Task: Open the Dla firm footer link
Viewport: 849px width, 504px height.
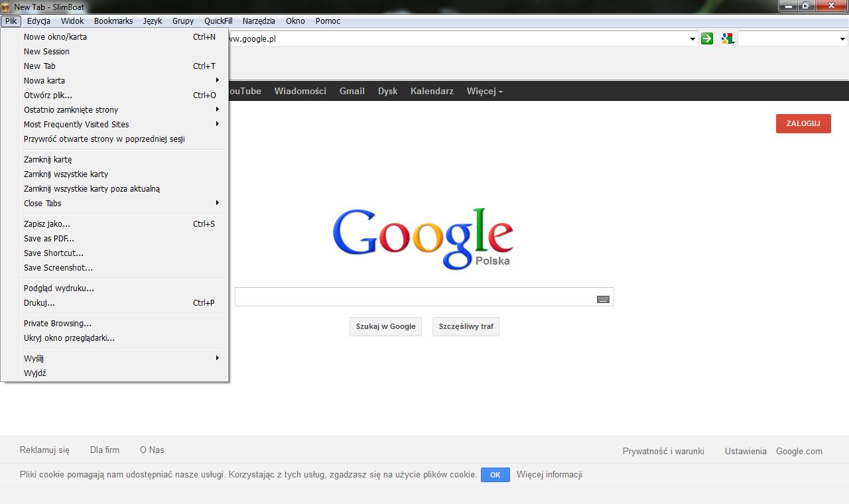Action: [x=105, y=450]
